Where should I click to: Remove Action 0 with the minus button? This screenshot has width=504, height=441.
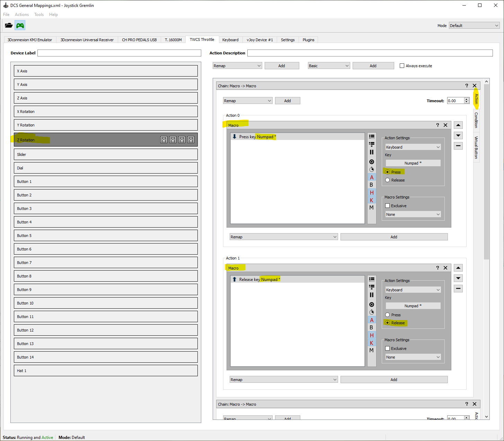pyautogui.click(x=458, y=146)
